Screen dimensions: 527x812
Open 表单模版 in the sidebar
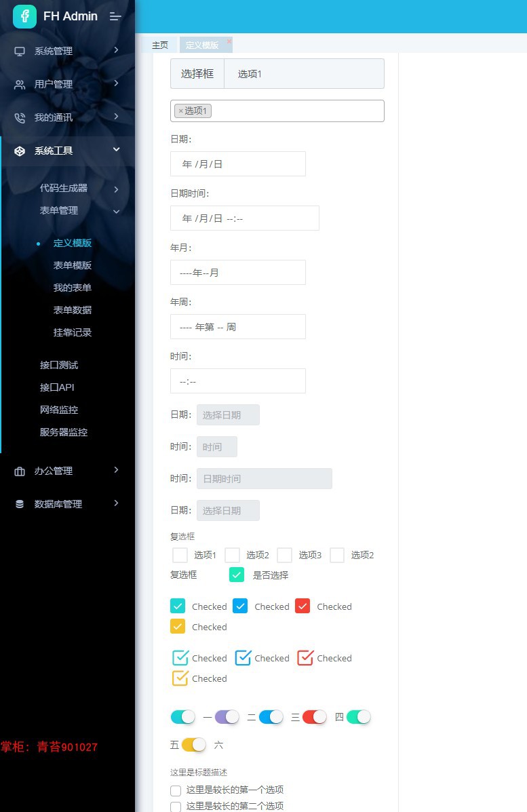(x=73, y=265)
